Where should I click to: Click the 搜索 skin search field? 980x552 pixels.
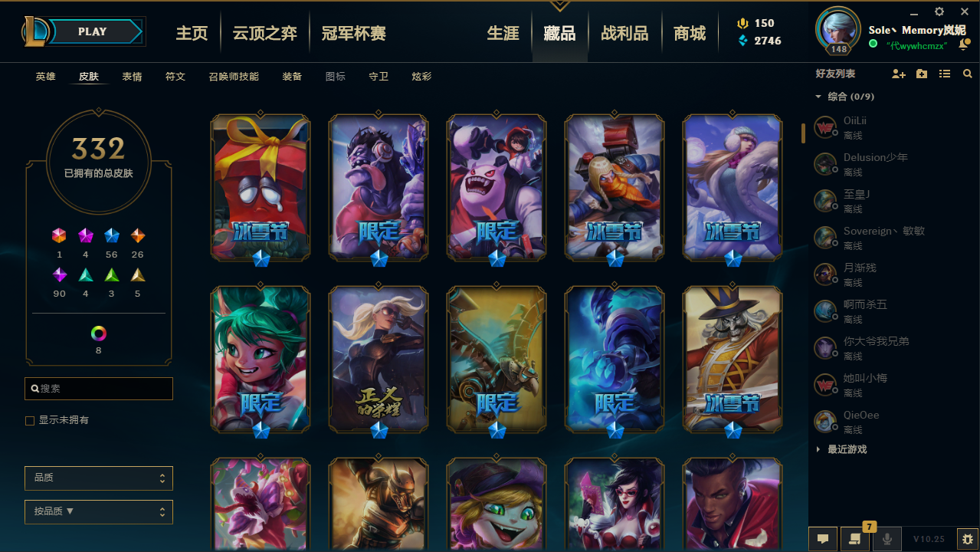pyautogui.click(x=99, y=389)
